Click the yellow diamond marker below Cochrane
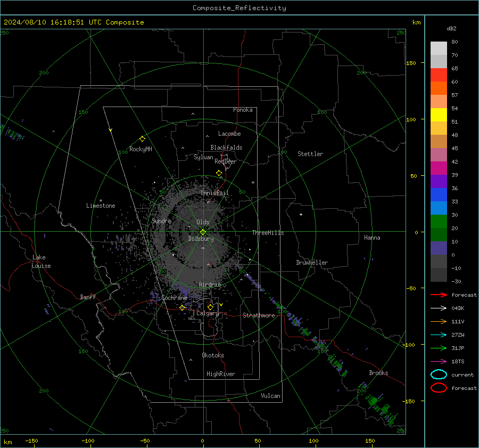The image size is (479, 448). tap(183, 308)
